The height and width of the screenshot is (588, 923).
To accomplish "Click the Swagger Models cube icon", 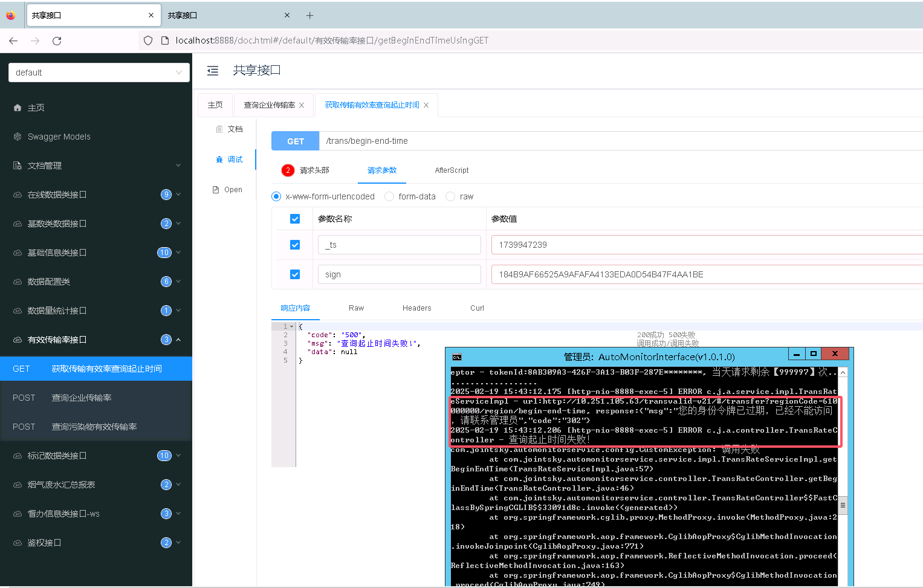I will (17, 137).
